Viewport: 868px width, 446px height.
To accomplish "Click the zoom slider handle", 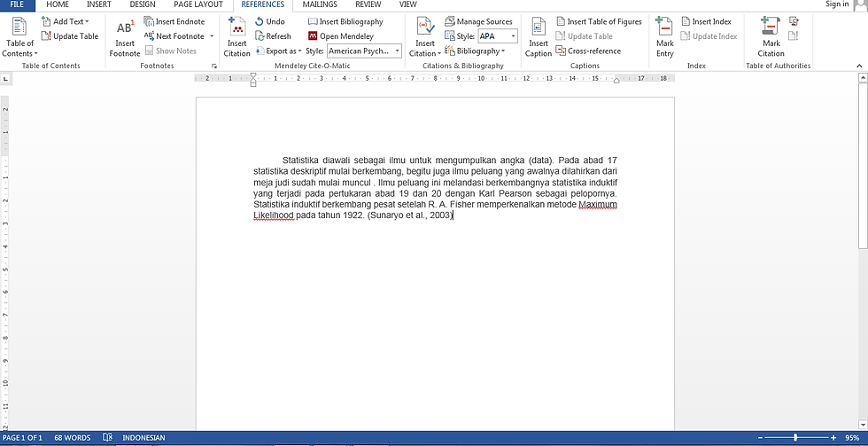I will click(x=795, y=438).
